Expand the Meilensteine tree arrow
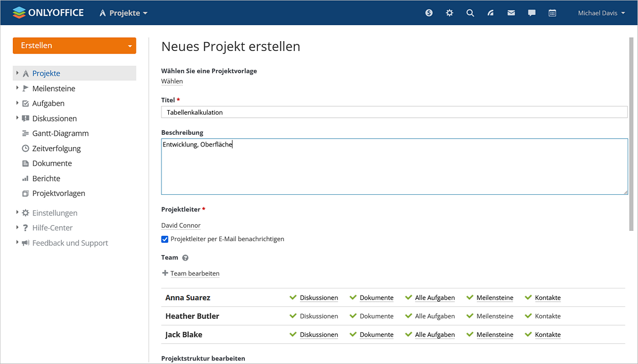Image resolution: width=638 pixels, height=364 pixels. coord(17,88)
